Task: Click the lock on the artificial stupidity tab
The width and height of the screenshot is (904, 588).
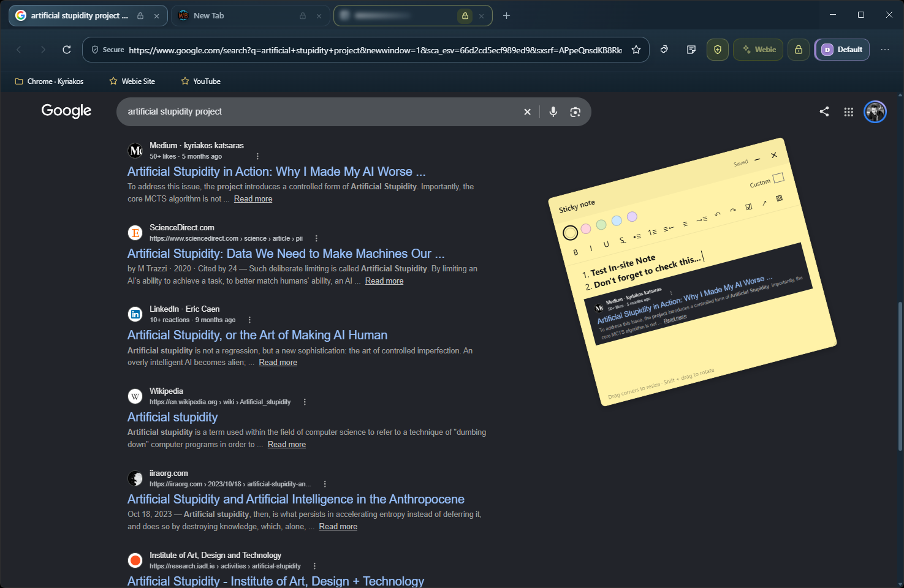Action: point(140,16)
